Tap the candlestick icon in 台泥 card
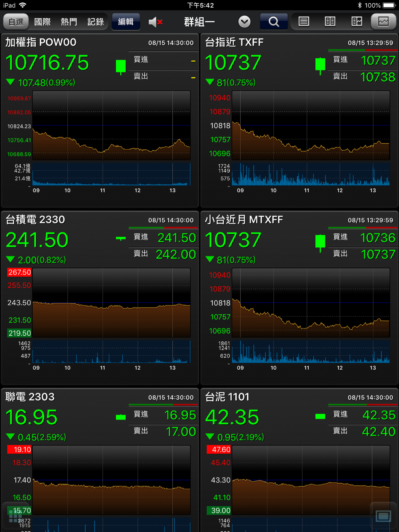The height and width of the screenshot is (532, 399). pyautogui.click(x=320, y=416)
